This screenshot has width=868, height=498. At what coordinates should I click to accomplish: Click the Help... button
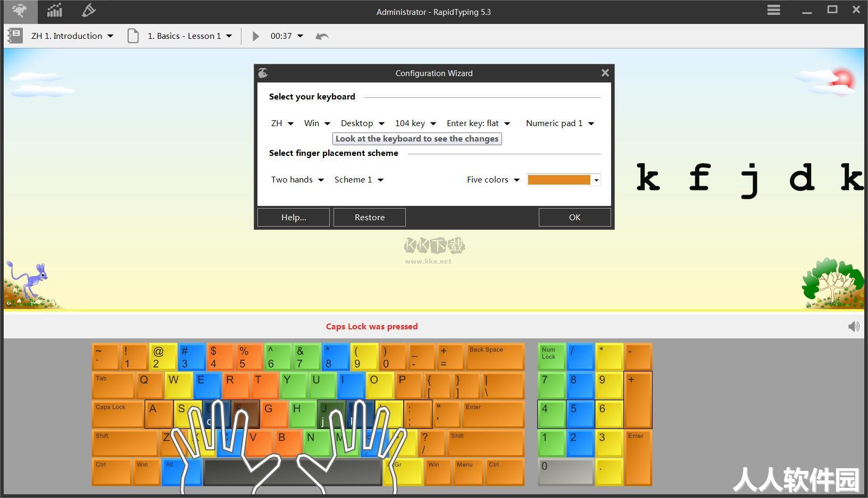(294, 217)
